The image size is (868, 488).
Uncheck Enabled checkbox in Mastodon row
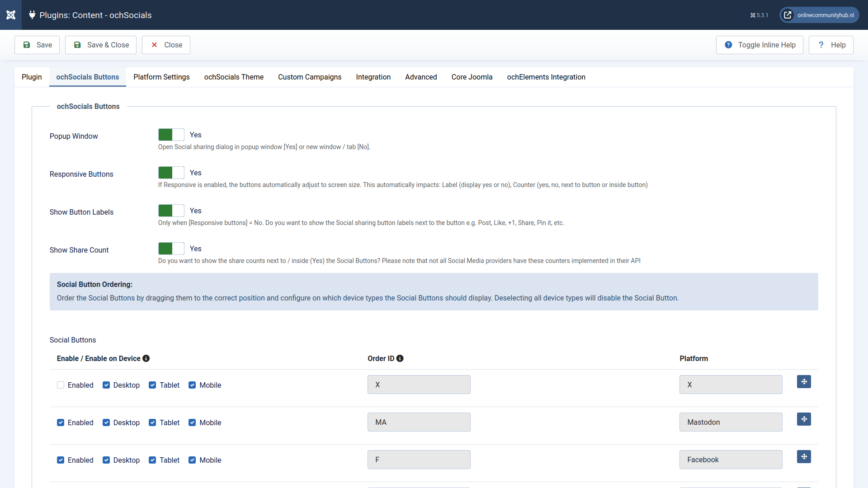(x=61, y=422)
